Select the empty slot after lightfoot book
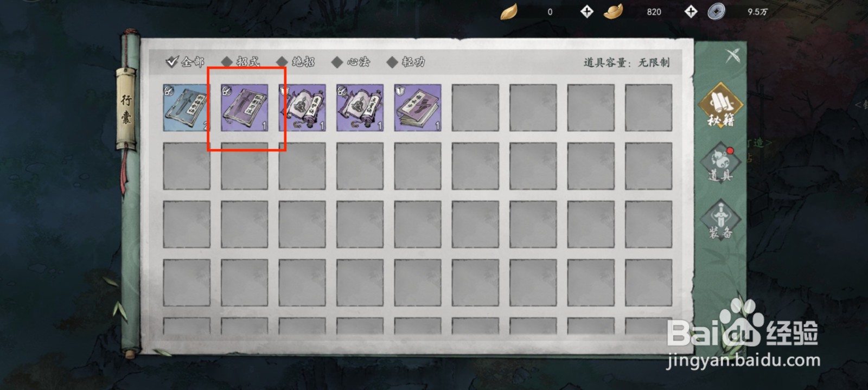Screen dimensions: 868x390 475,107
